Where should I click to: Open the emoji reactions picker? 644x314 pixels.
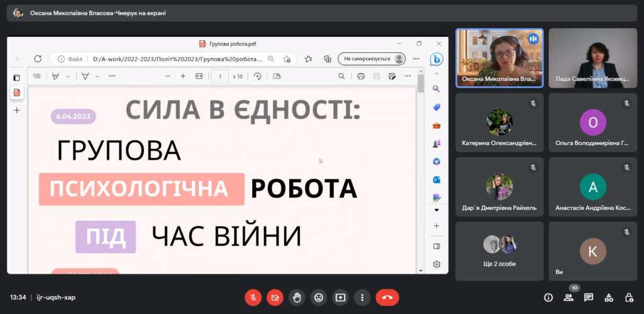[x=318, y=297]
